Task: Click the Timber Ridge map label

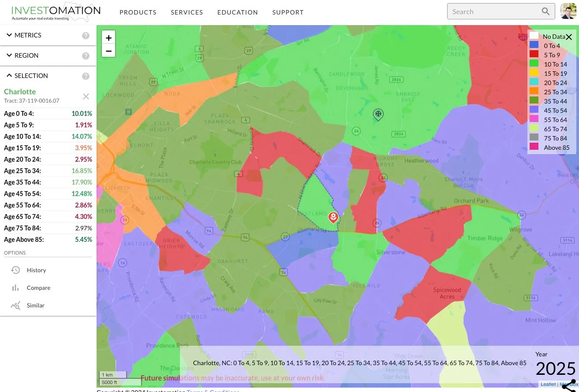Action: 485,238
